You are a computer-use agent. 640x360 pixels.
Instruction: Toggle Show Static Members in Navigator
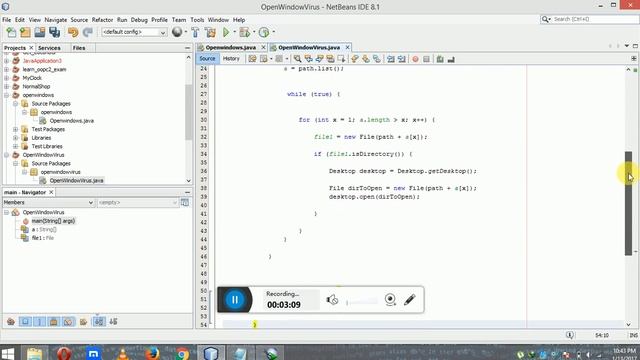[x=40, y=322]
